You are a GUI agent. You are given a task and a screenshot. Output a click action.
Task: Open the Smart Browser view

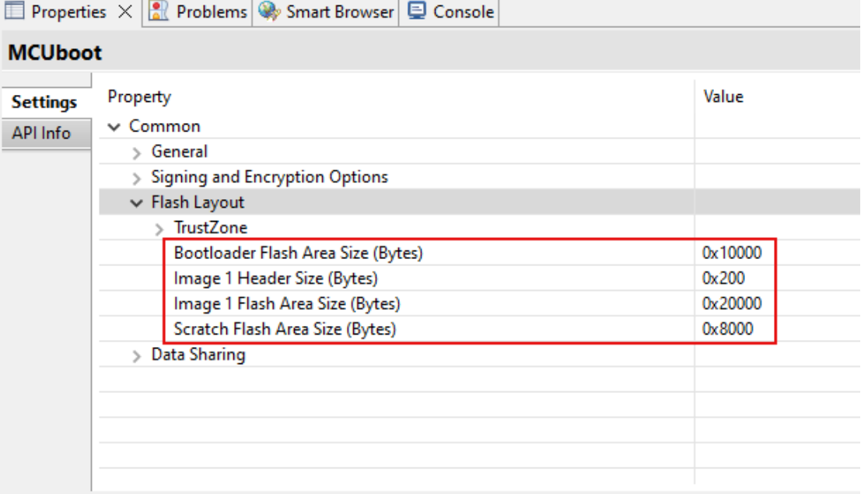click(327, 12)
